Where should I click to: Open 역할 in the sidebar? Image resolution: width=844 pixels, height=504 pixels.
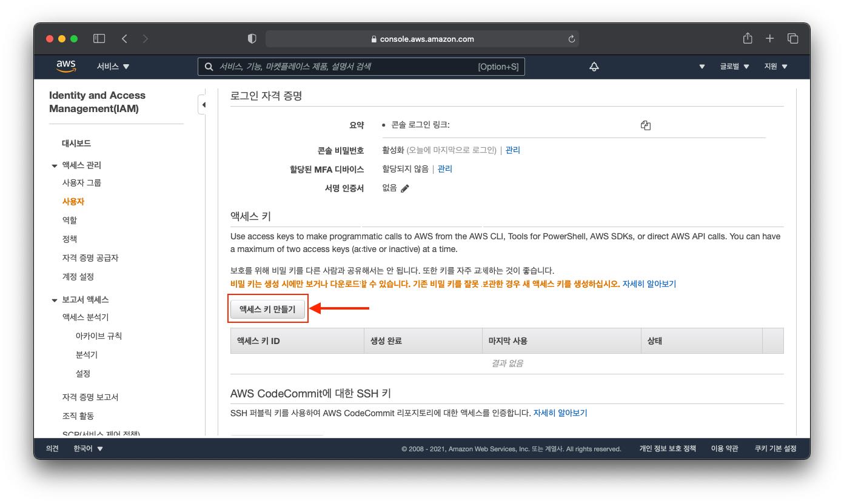[x=70, y=220]
